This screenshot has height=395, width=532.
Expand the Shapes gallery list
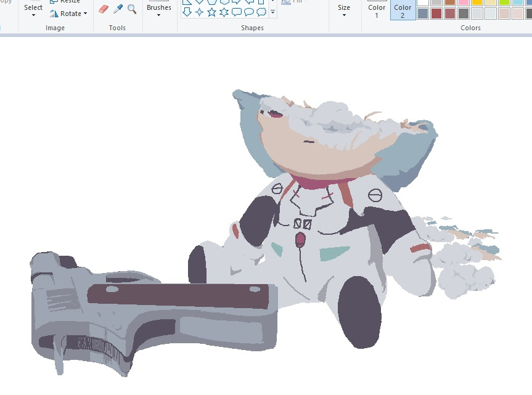point(273,12)
